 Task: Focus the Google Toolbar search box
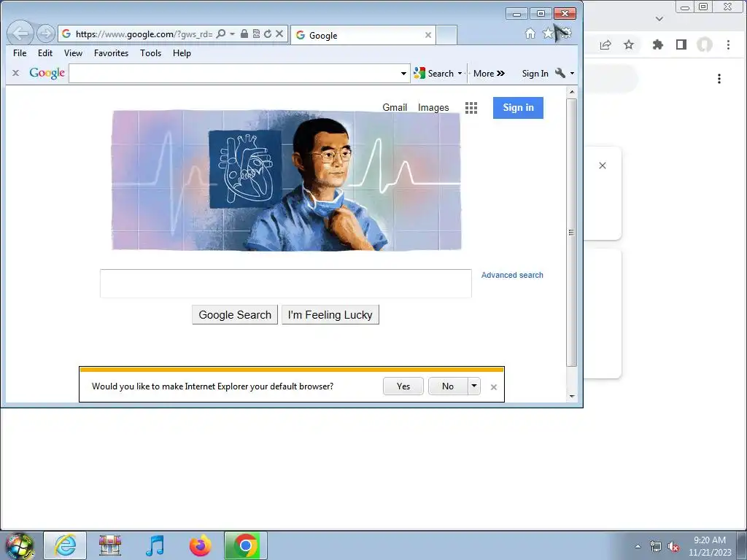(x=234, y=74)
